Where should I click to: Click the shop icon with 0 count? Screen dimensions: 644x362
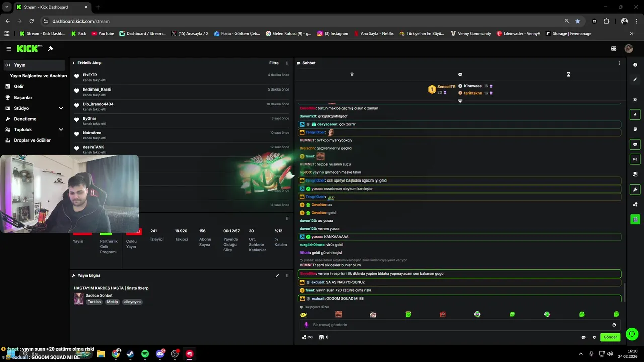pos(324,337)
